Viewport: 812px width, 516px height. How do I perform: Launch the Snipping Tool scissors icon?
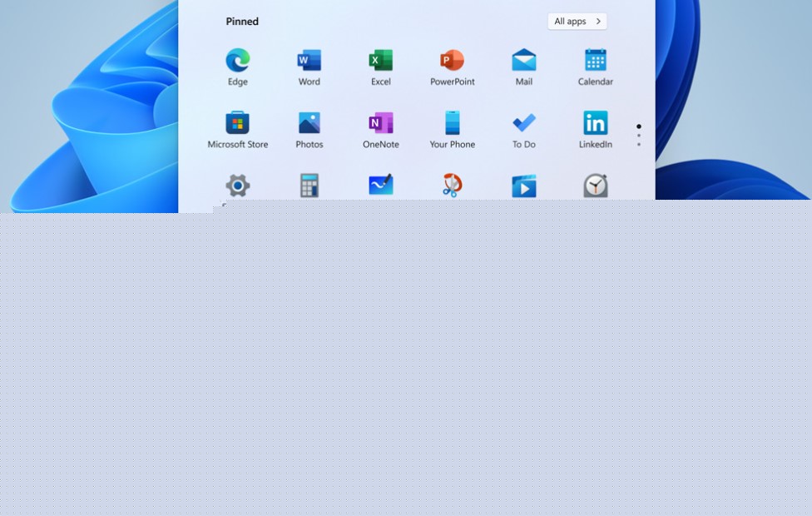tap(452, 185)
